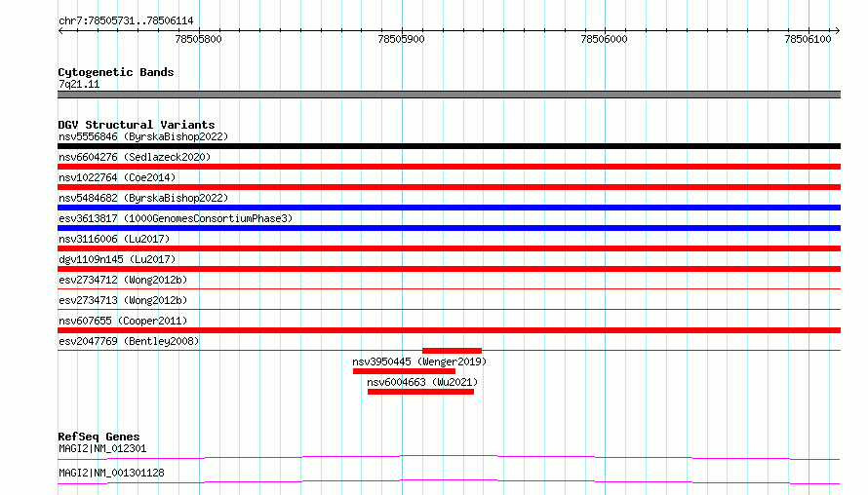Click the magenta line of MAGI2|NM_001301128
The image size is (868, 495).
tap(449, 481)
